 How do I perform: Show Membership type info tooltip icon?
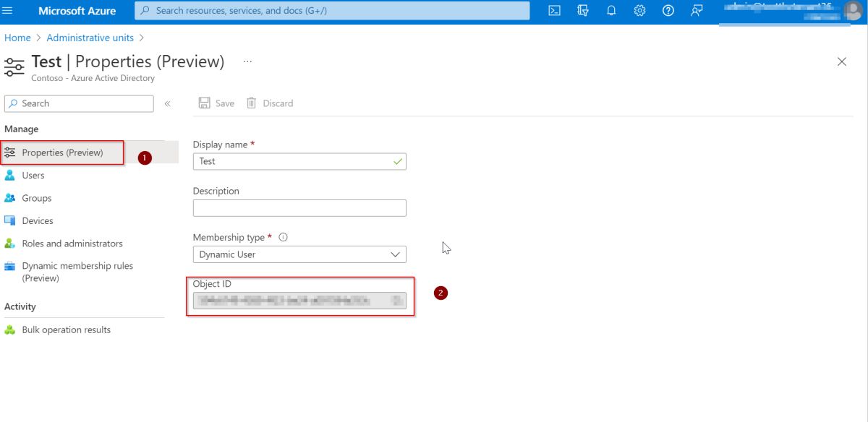[284, 237]
